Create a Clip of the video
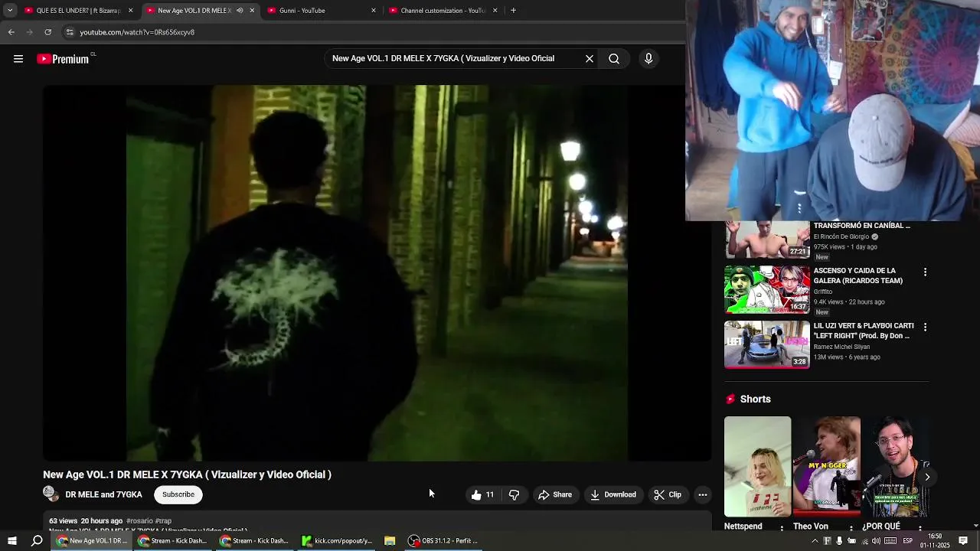This screenshot has width=980, height=551. (x=668, y=495)
